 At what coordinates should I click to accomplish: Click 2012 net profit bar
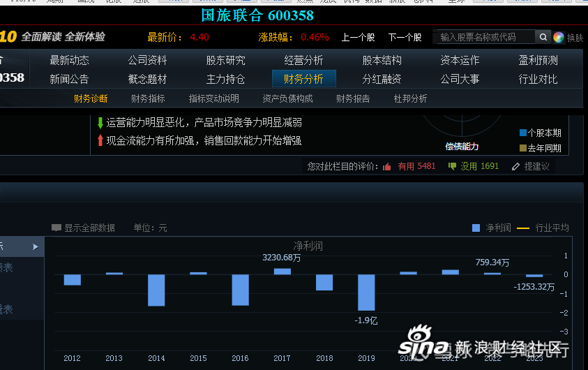73,279
